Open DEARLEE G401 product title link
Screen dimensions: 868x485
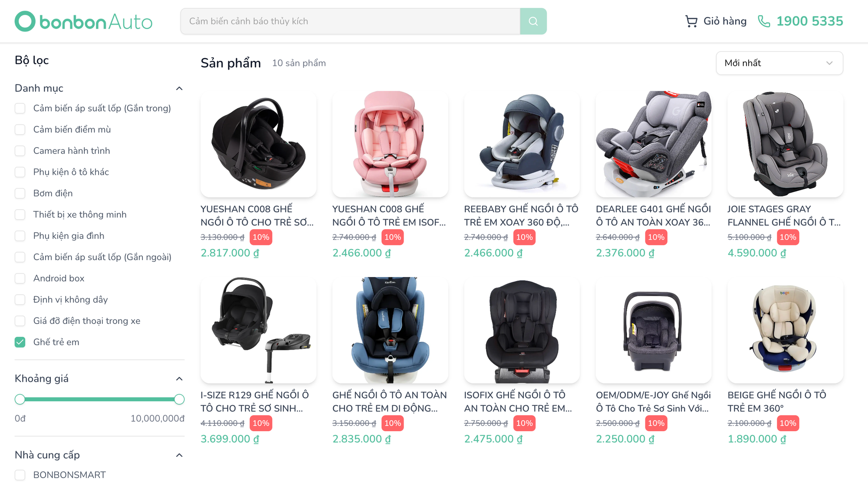[653, 215]
